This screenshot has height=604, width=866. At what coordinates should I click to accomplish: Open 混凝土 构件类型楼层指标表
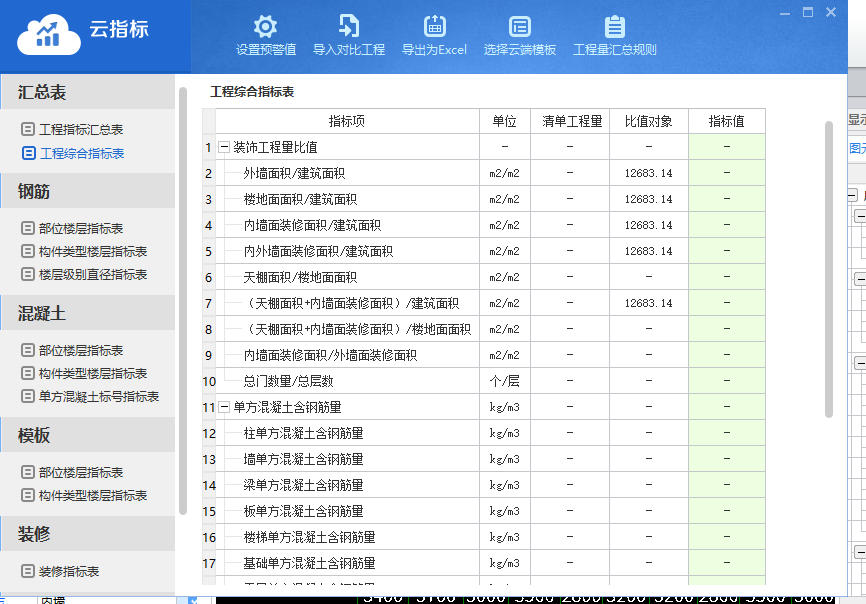tap(93, 373)
